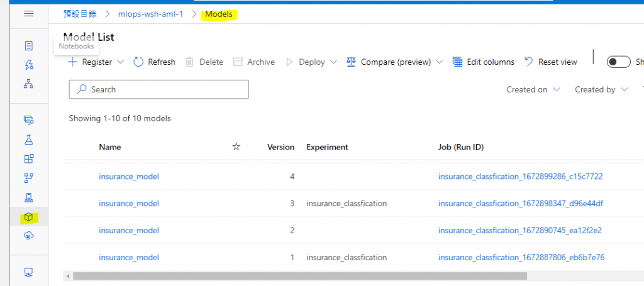644x286 pixels.
Task: Open the Endpoints cloud icon in sidebar
Action: tap(28, 236)
